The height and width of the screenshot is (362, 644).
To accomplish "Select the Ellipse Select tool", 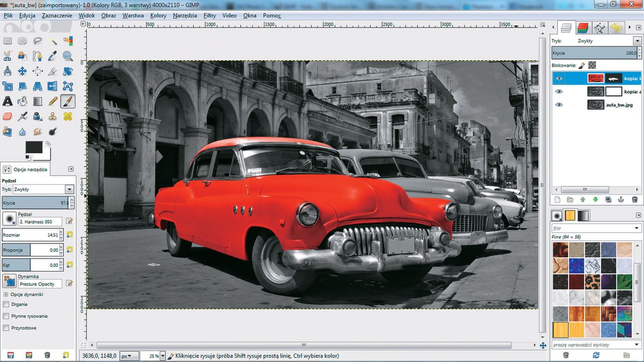I will (23, 41).
